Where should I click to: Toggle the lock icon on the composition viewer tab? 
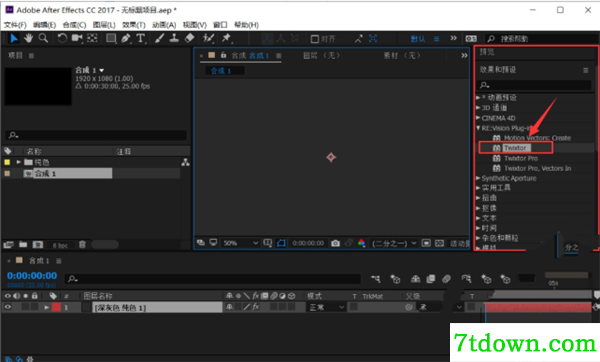(223, 55)
